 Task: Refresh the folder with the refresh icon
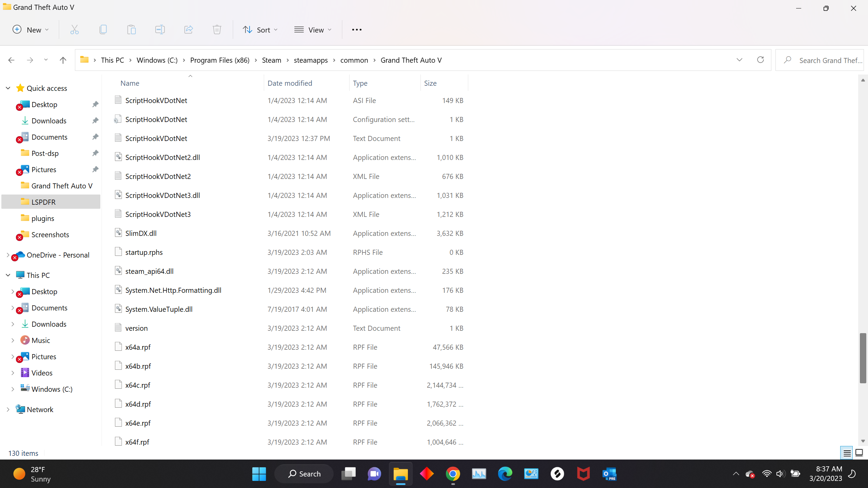(760, 60)
